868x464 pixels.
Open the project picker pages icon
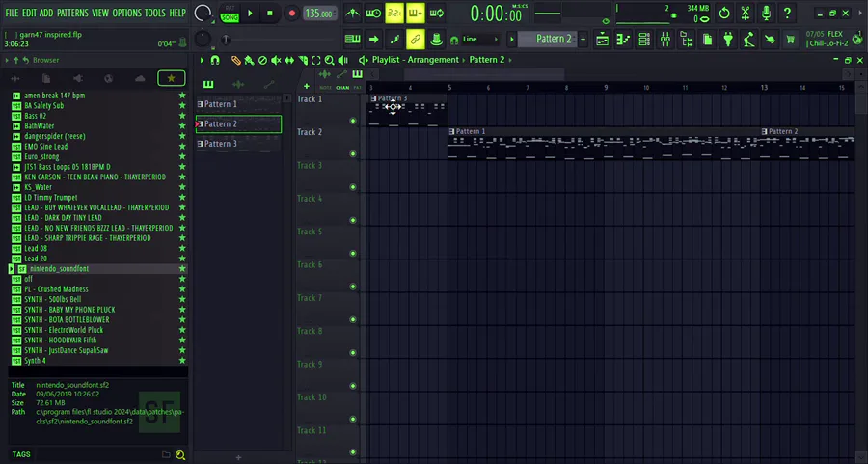[x=708, y=40]
